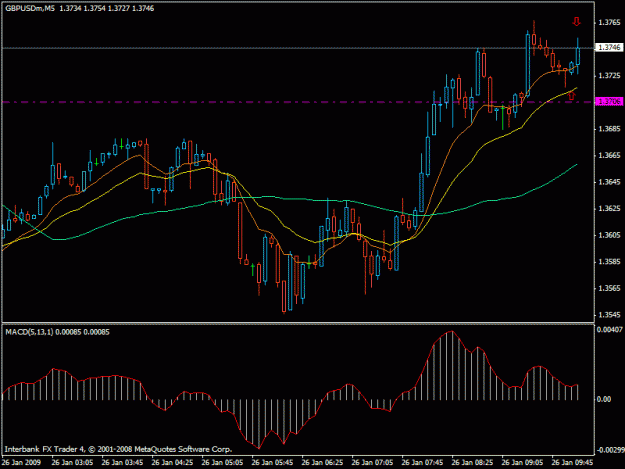Click the lowest candle near 1.3545
This screenshot has width=625, height=469.
pos(284,296)
